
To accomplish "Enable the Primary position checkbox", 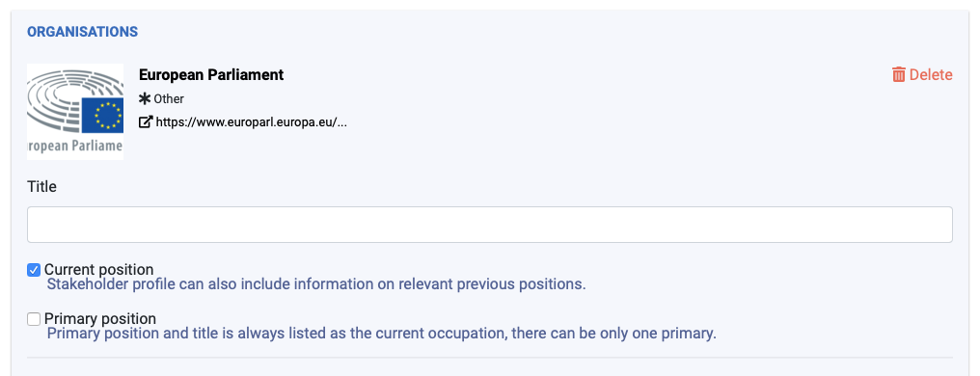I will click(34, 319).
